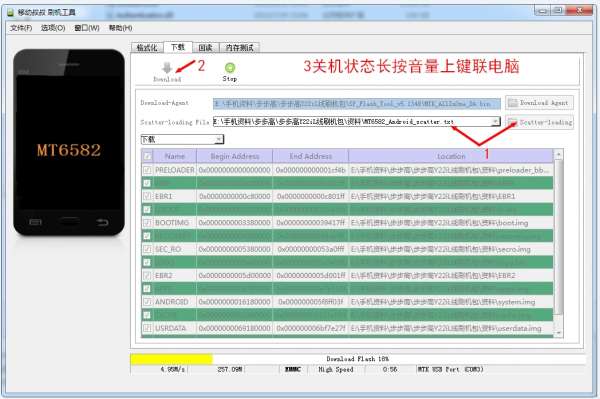This screenshot has height=399, width=600.
Task: Click the Name column header
Action: [x=174, y=156]
